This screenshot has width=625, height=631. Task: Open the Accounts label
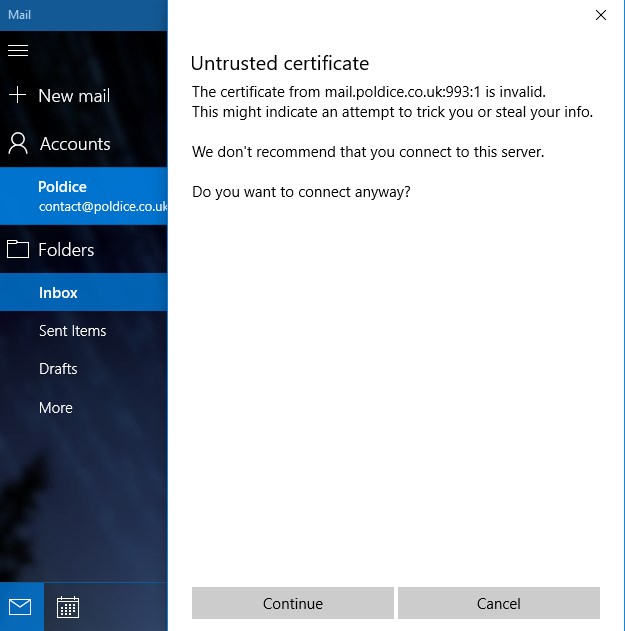(x=75, y=144)
